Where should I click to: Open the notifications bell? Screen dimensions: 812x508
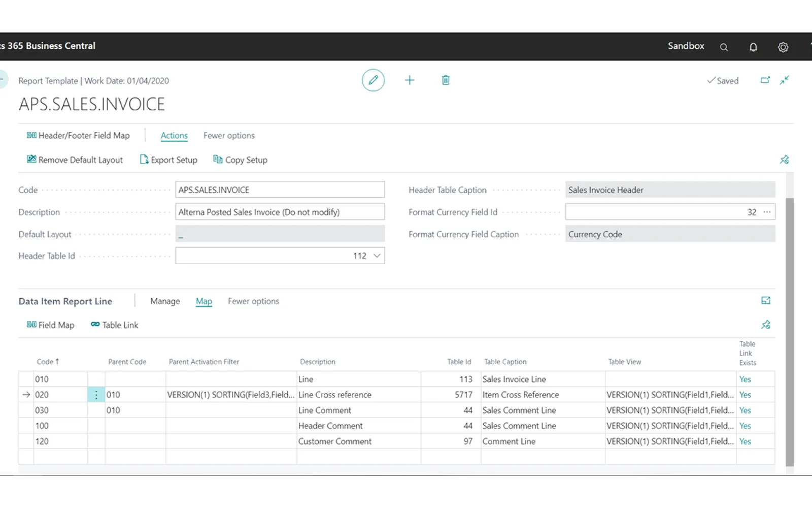[x=753, y=47]
